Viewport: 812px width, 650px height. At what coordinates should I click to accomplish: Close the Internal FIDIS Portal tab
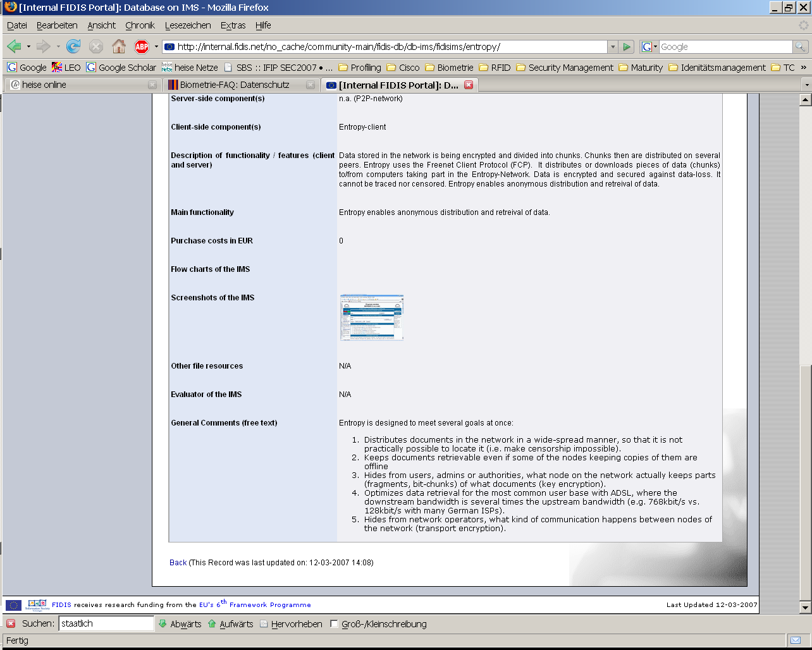(x=469, y=85)
